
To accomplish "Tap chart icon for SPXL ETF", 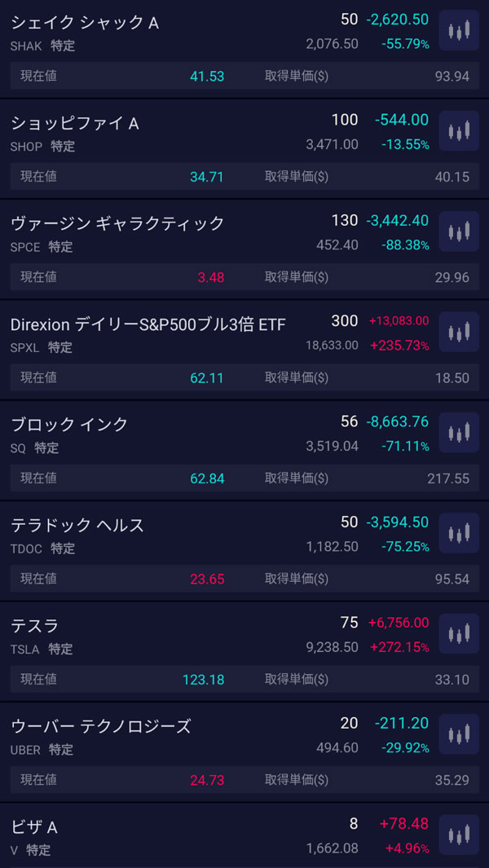I will (x=459, y=333).
